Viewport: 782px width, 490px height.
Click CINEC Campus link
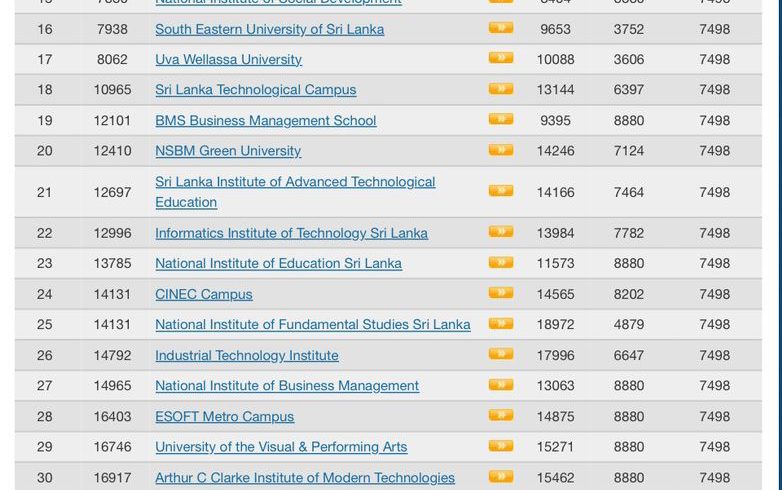(x=204, y=295)
